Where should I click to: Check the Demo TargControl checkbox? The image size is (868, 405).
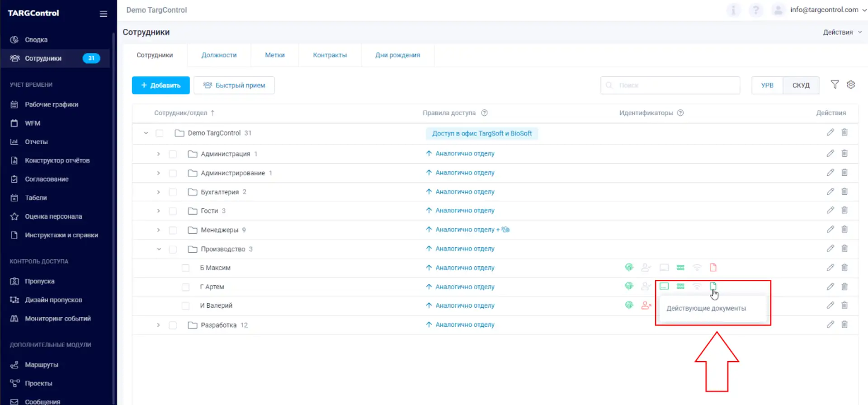159,133
